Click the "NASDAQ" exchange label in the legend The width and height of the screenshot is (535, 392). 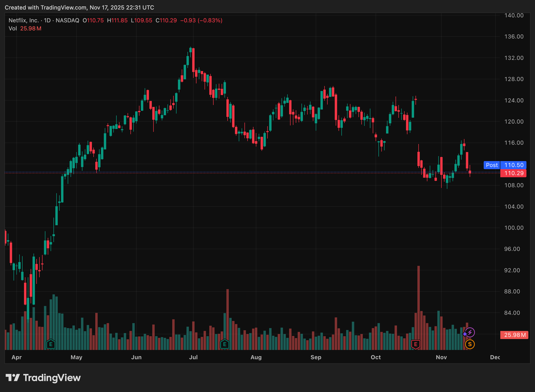68,20
